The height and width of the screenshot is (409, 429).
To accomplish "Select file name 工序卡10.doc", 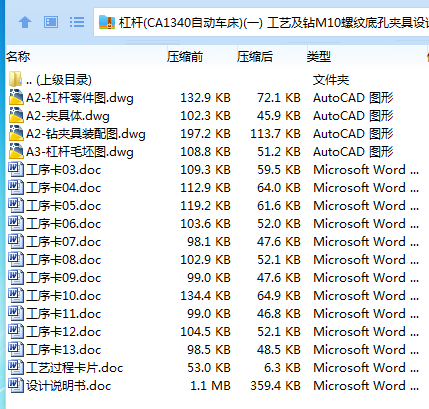I will [63, 296].
